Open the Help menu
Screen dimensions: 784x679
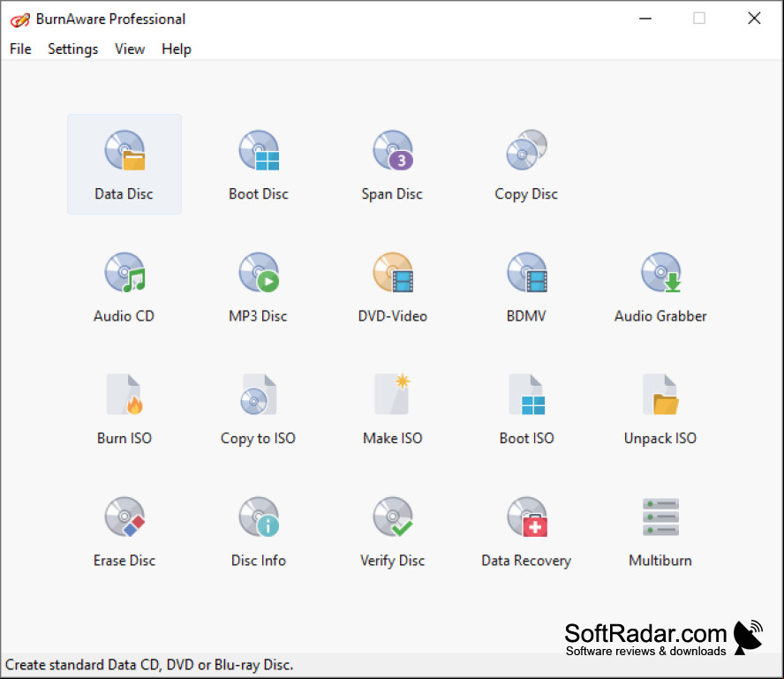(x=177, y=49)
